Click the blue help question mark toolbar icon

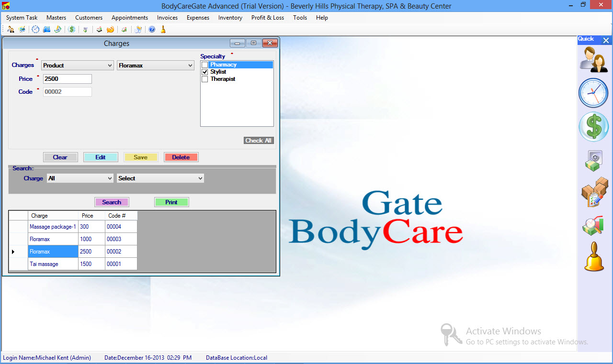152,29
